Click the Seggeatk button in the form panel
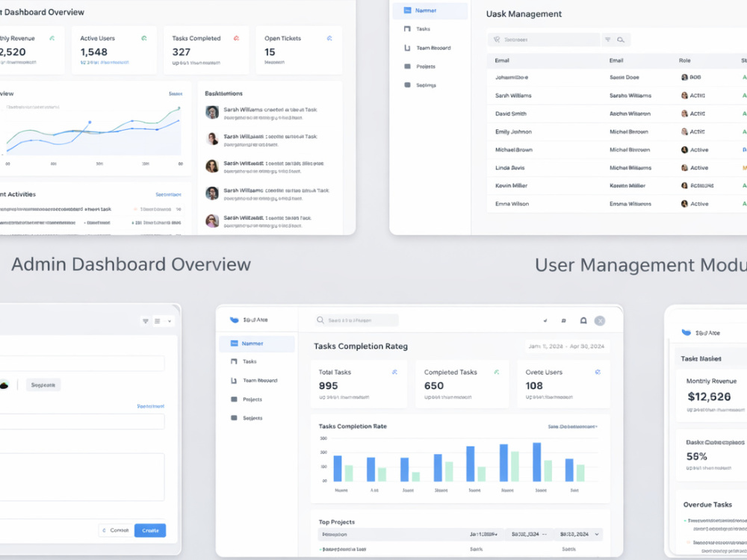 coord(43,385)
